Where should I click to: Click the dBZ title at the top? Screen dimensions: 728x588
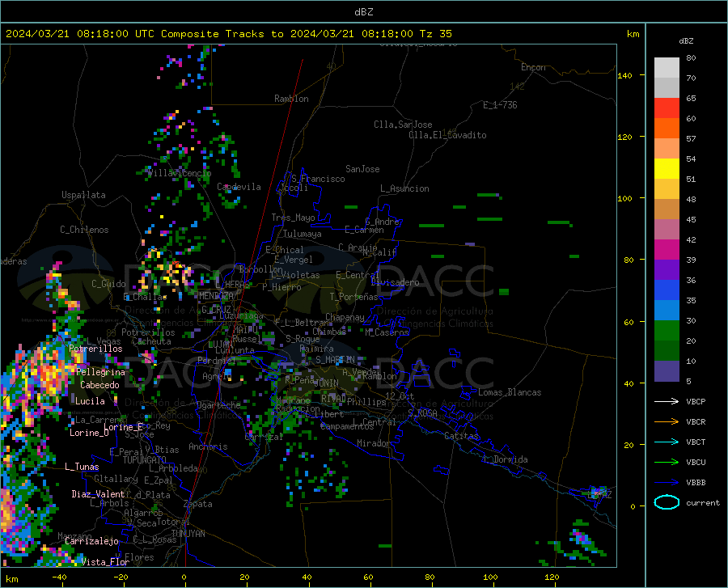(363, 12)
